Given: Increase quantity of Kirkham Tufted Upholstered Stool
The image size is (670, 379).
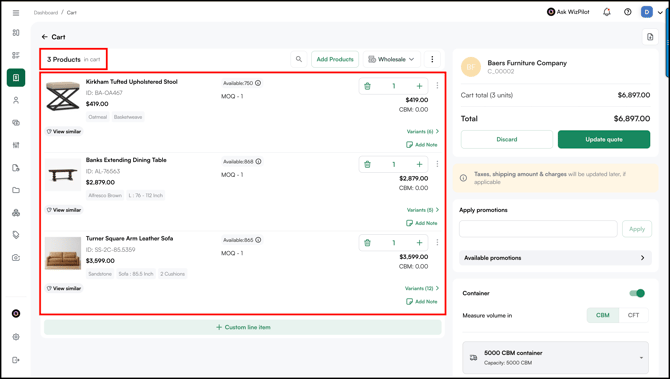Looking at the screenshot, I should [x=420, y=86].
